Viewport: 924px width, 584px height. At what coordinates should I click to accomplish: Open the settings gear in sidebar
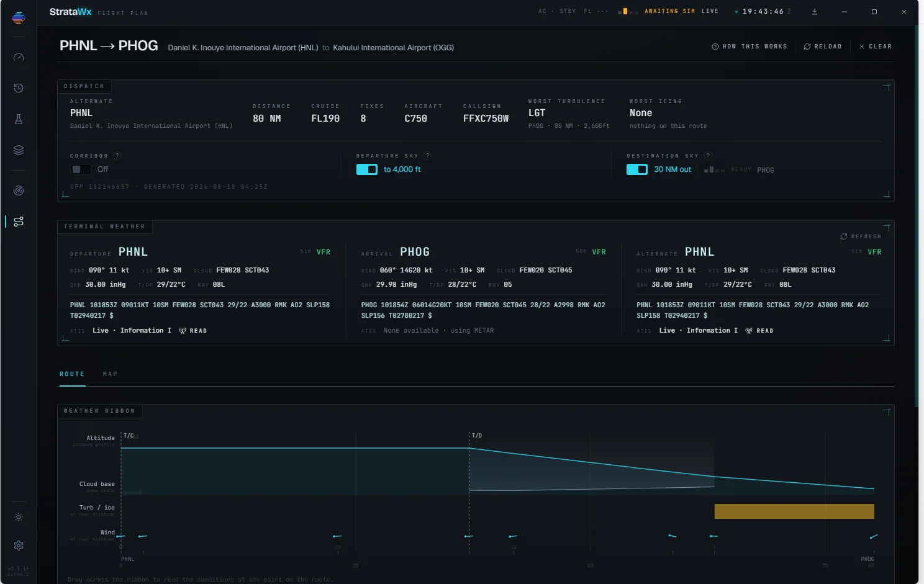[x=19, y=546]
